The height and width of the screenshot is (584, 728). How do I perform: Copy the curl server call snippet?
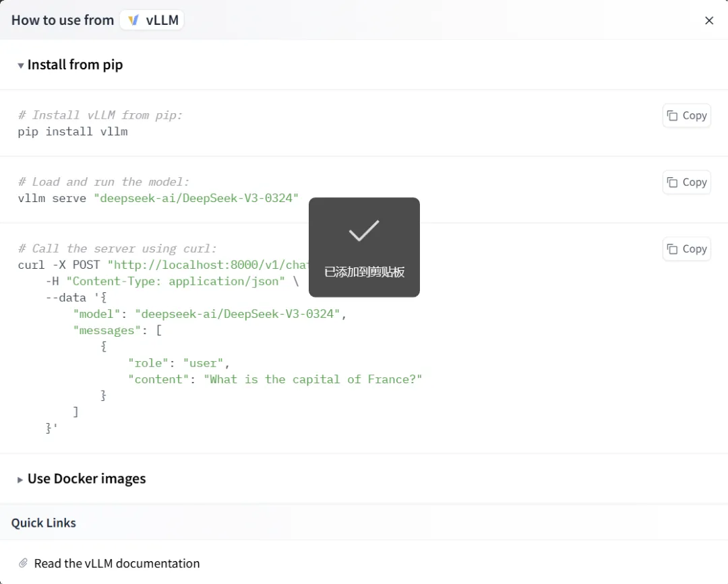coord(686,249)
